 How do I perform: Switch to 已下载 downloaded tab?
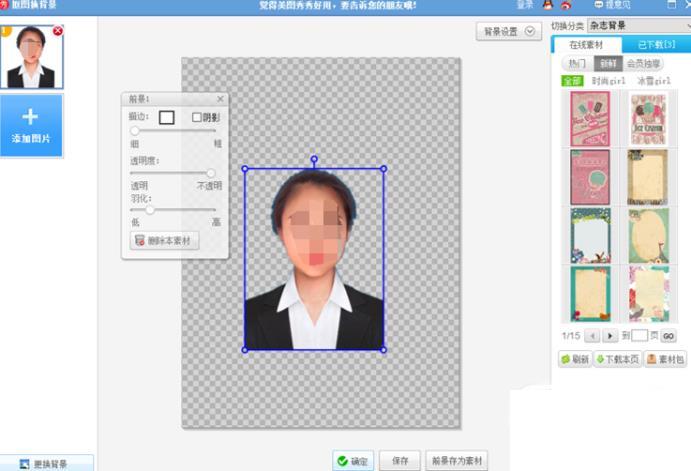point(656,45)
